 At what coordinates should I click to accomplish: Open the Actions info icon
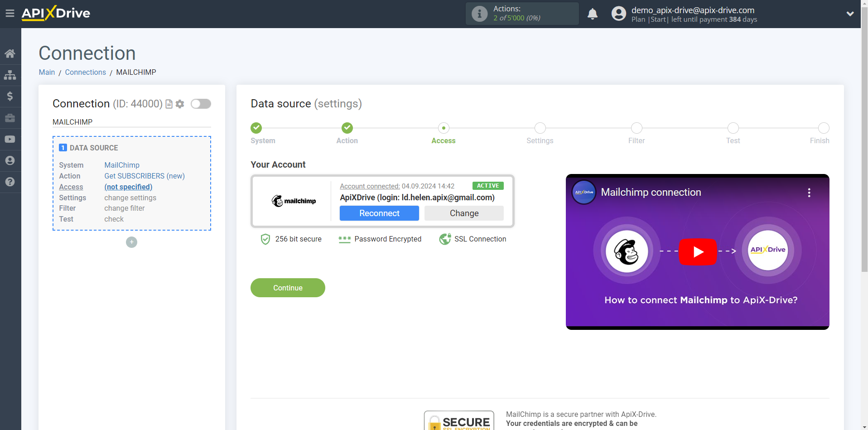point(479,14)
